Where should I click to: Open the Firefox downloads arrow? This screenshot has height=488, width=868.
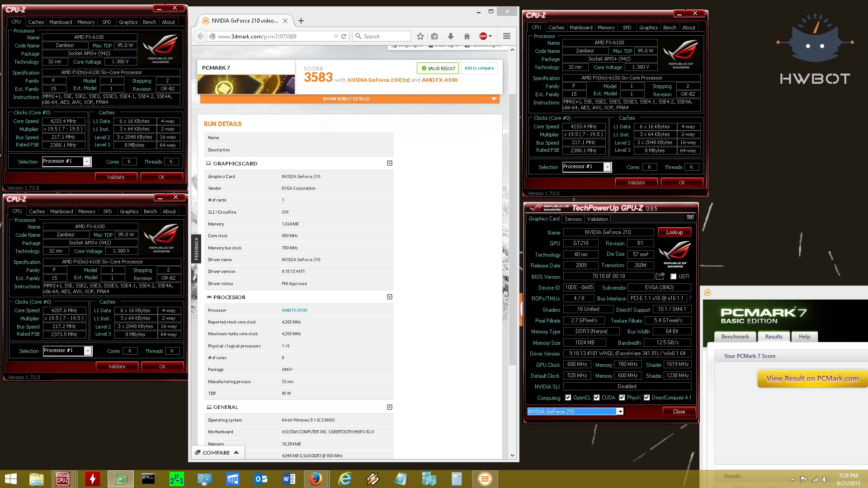click(x=451, y=36)
